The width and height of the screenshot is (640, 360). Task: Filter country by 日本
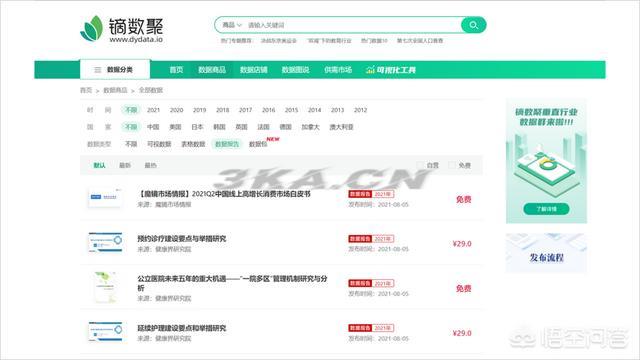197,127
